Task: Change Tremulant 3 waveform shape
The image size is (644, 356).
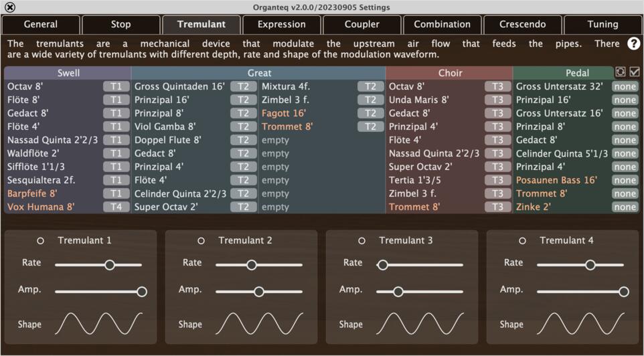Action: coord(420,324)
